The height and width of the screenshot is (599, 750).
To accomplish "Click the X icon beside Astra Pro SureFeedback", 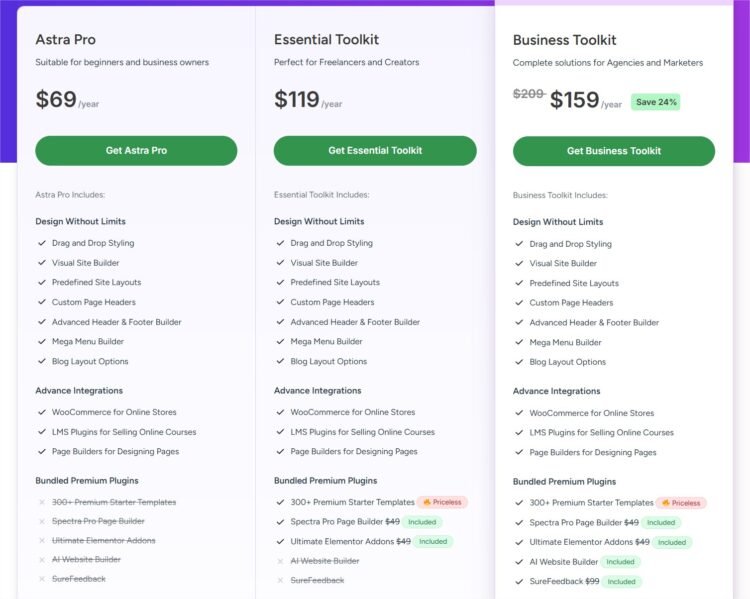I will pyautogui.click(x=42, y=579).
